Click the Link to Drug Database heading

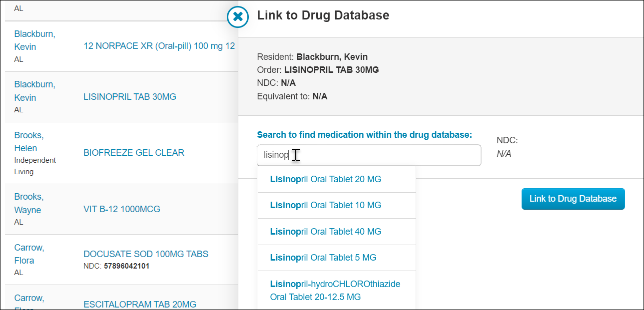(x=323, y=15)
